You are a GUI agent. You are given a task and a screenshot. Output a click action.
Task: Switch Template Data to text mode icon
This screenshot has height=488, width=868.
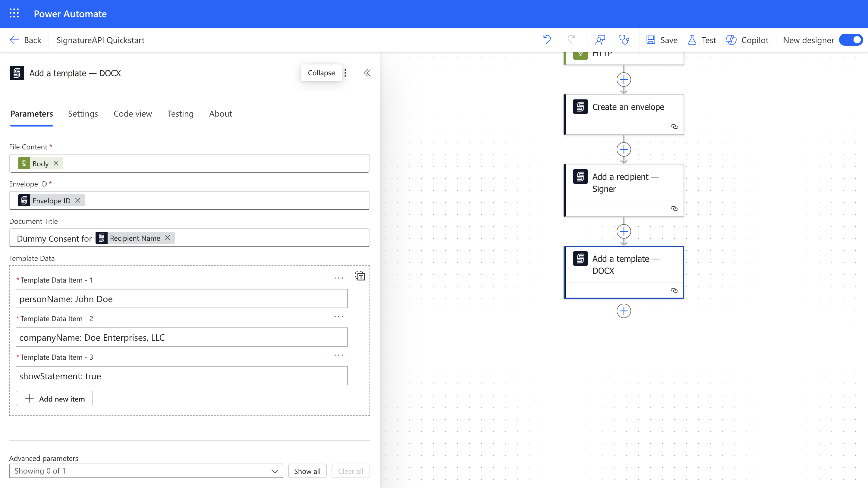tap(360, 276)
